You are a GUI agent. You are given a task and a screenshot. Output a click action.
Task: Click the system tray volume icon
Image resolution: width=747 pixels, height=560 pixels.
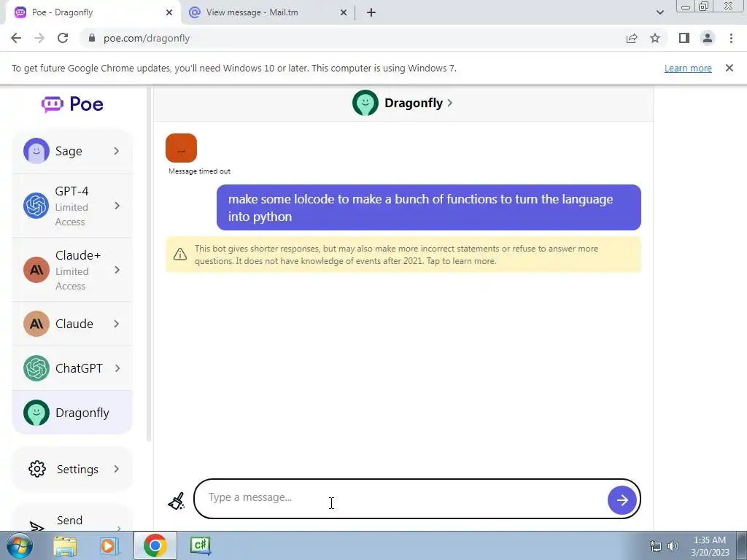tap(673, 546)
